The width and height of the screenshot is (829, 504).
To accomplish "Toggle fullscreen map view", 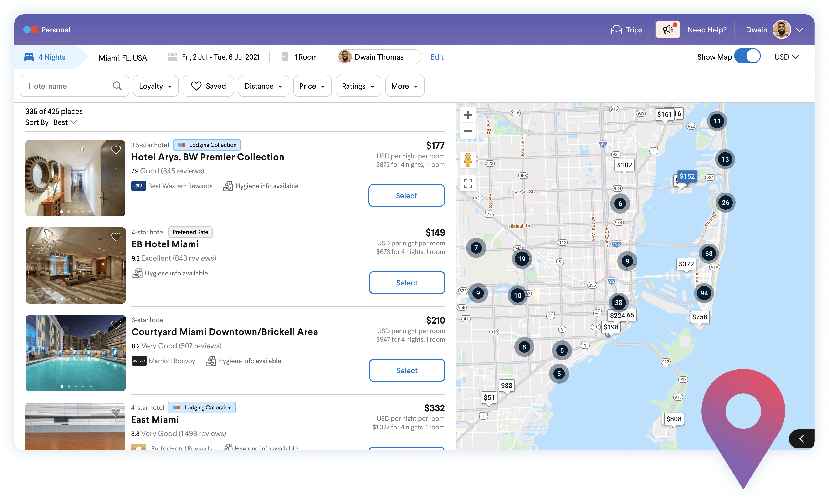I will pyautogui.click(x=468, y=183).
